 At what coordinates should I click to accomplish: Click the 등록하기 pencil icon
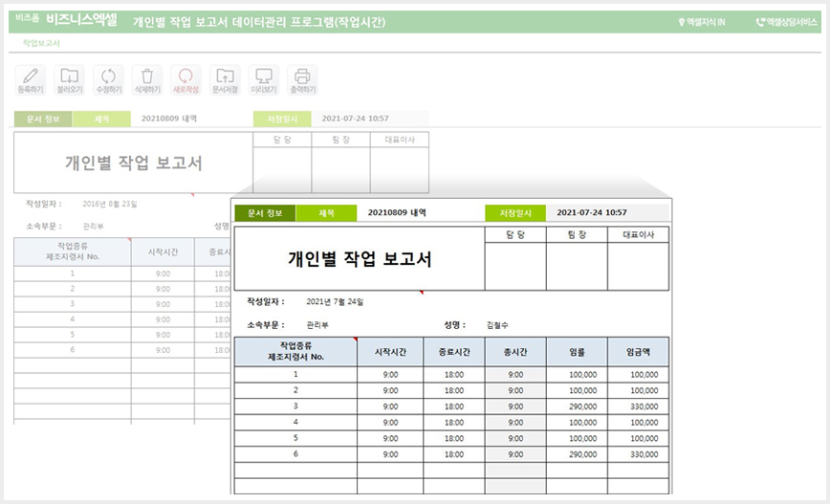point(31,80)
